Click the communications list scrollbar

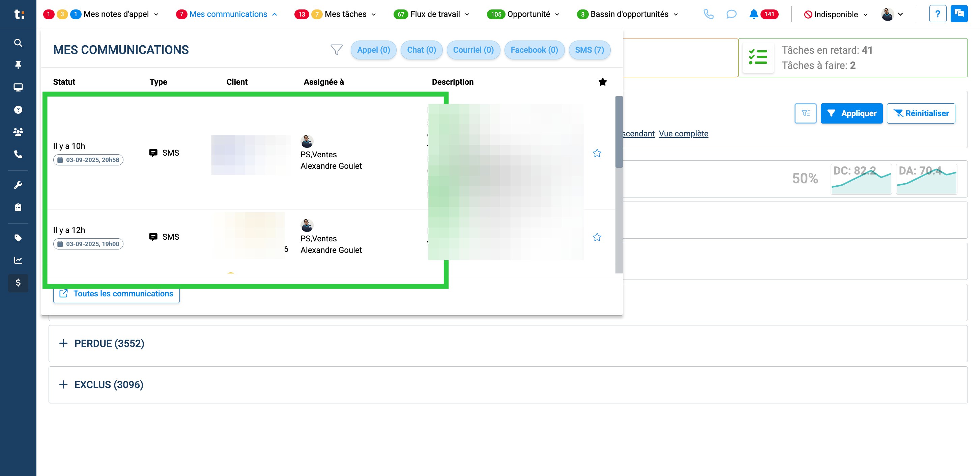click(619, 184)
